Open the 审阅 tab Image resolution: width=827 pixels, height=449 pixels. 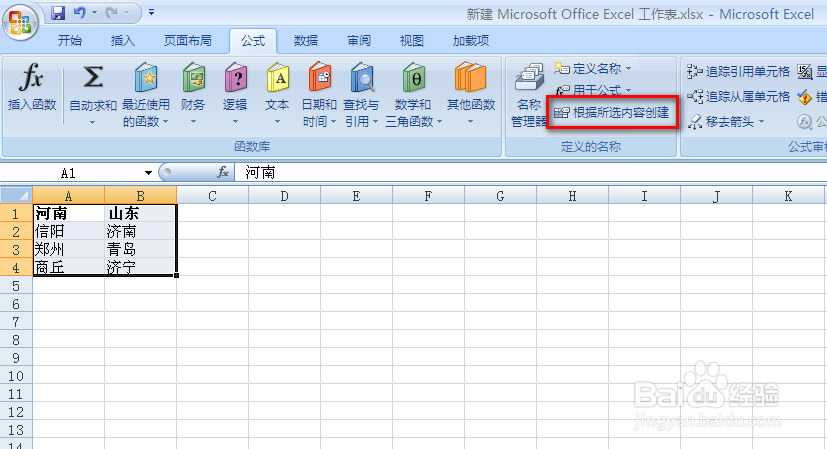click(359, 41)
